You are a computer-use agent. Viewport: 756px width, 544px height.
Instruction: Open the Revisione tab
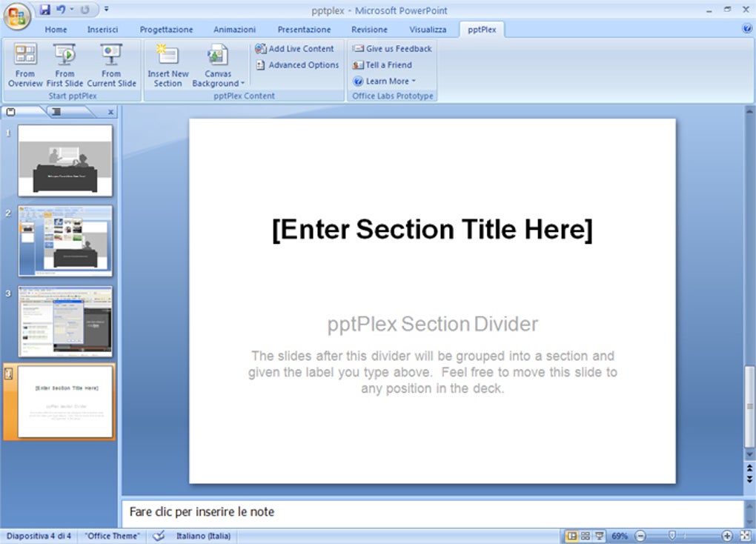tap(369, 30)
